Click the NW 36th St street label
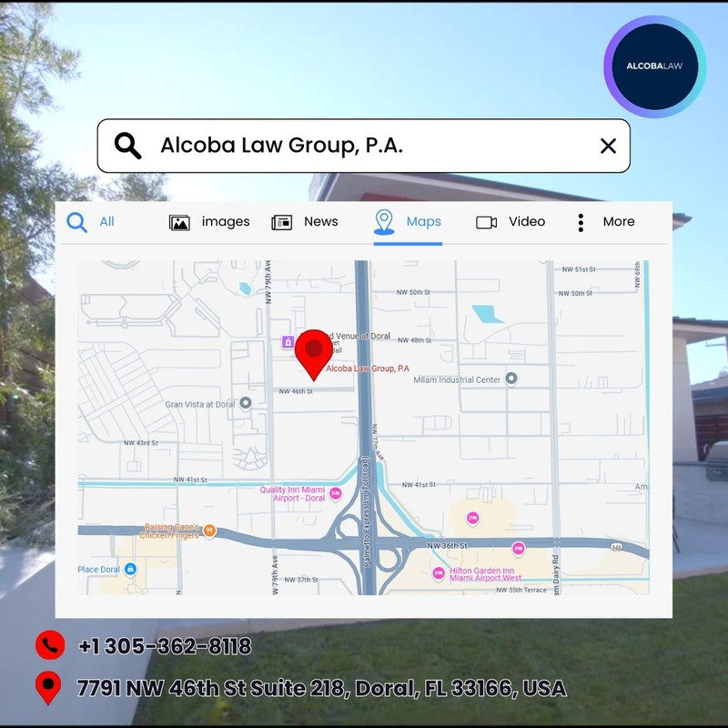The image size is (728, 728). (x=447, y=546)
